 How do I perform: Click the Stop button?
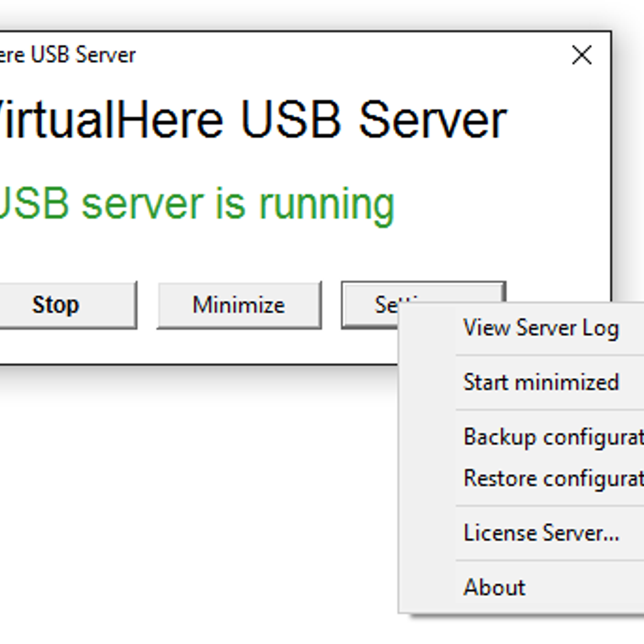pyautogui.click(x=56, y=305)
